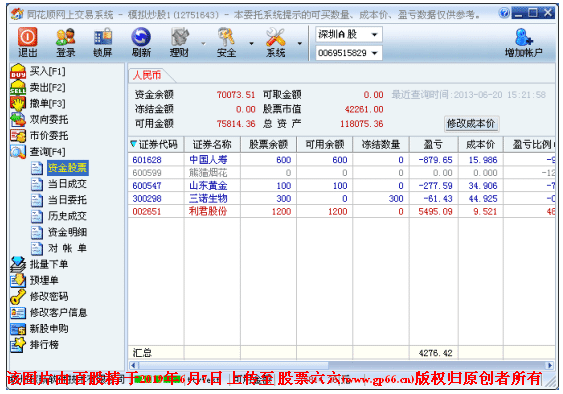The image size is (563, 394).
Task: Open the 0069515829 account dropdown
Action: 349,53
